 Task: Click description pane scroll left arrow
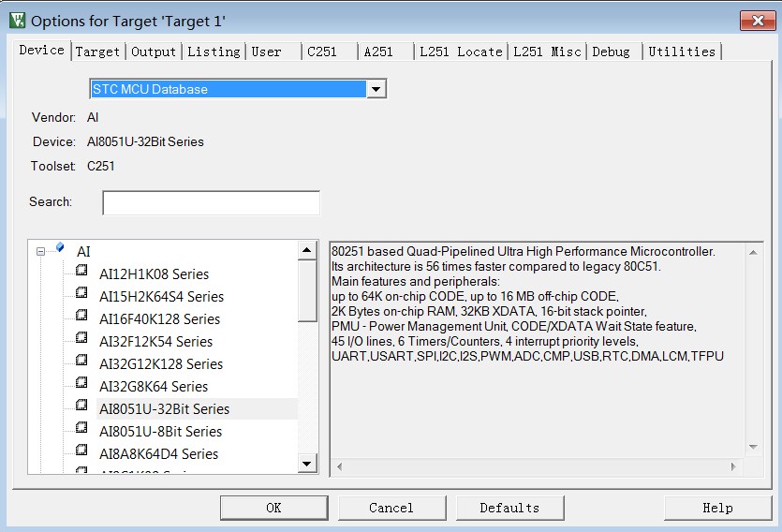pyautogui.click(x=340, y=466)
